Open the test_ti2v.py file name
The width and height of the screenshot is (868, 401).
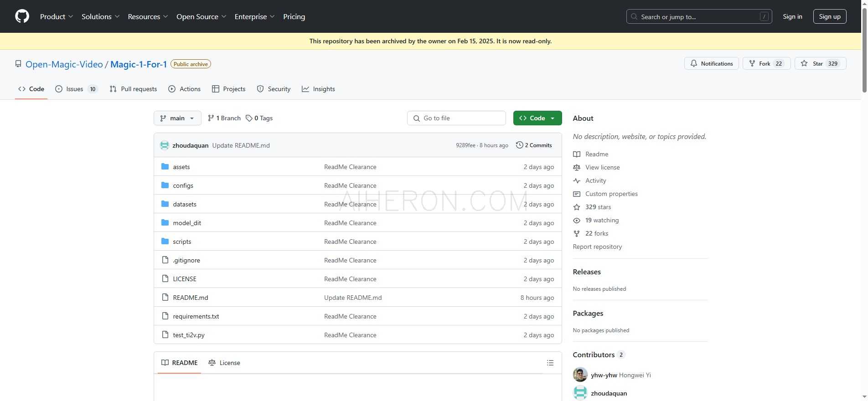pos(189,335)
